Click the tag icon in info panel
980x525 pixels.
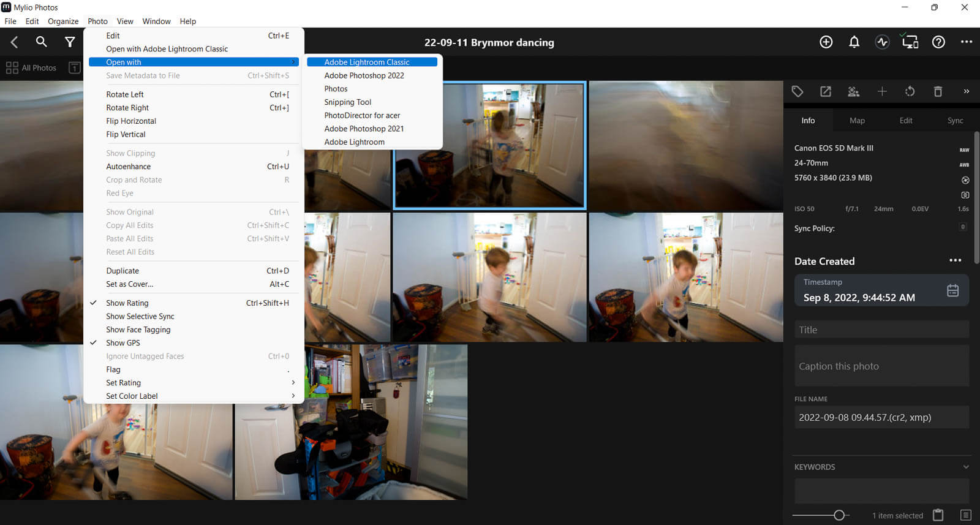click(x=797, y=91)
